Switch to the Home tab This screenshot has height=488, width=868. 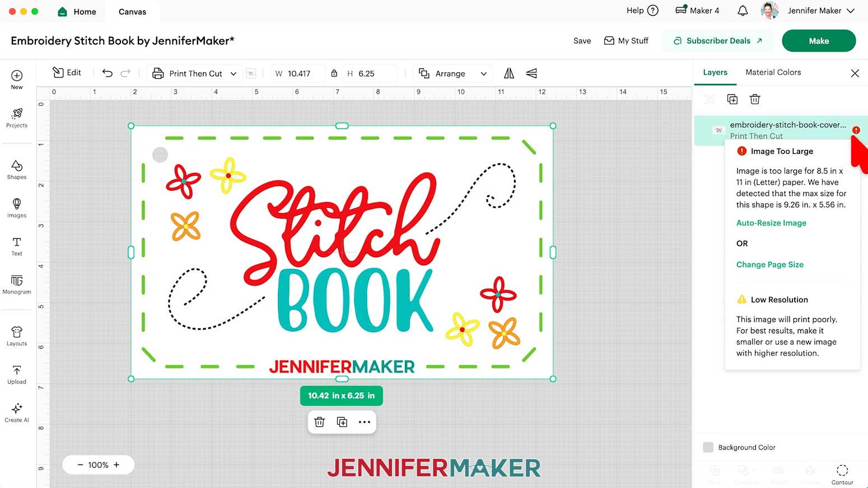pos(77,11)
